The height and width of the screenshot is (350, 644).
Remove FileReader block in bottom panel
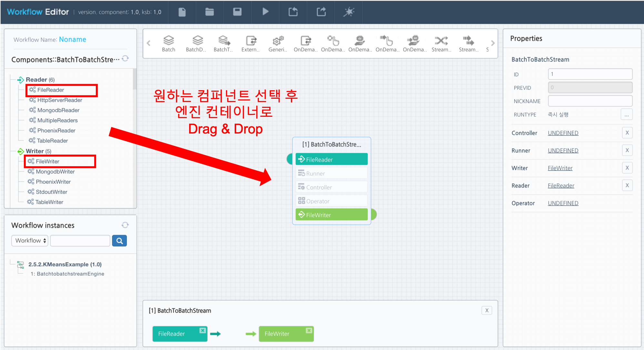[x=202, y=330]
